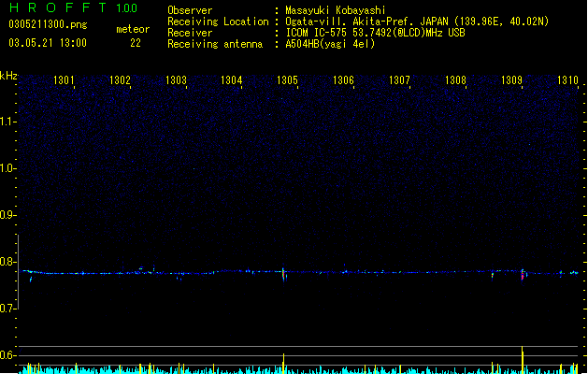Click the date 03.05.21 13:00 text
Image resolution: width=588 pixels, height=374 pixels.
click(48, 43)
